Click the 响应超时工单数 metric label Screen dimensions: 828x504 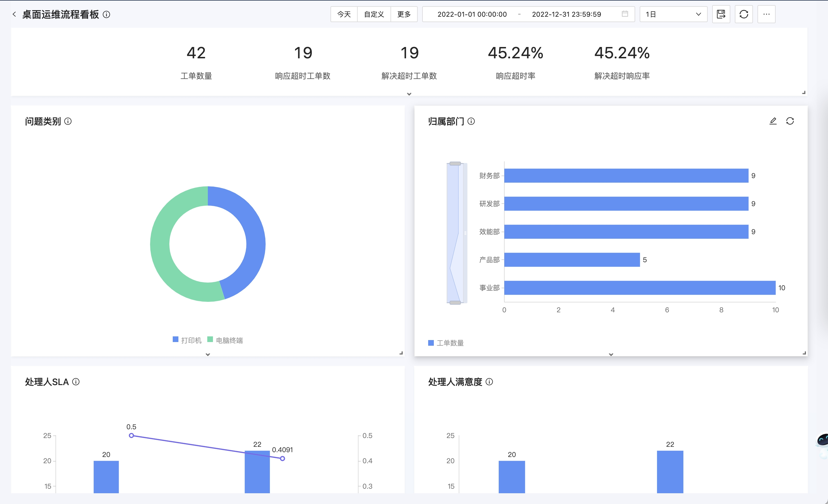(303, 76)
